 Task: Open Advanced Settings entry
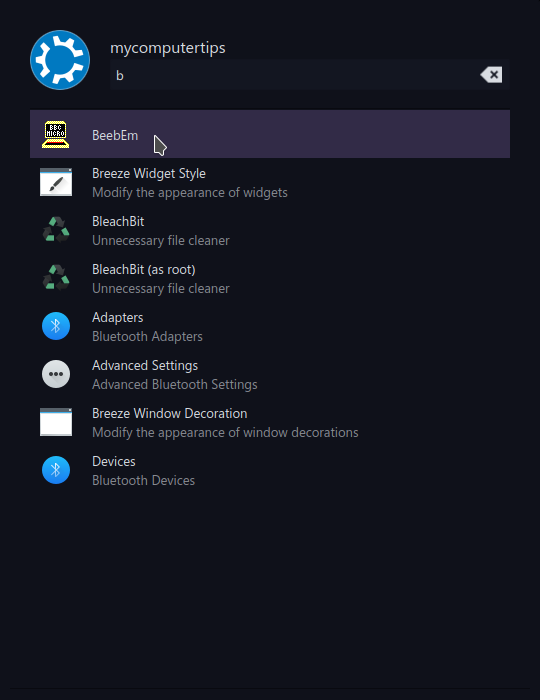pos(270,374)
